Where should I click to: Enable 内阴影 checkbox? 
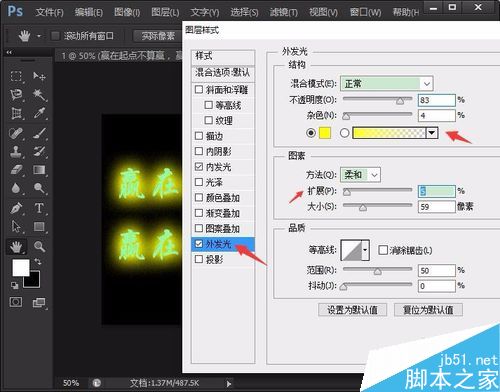click(199, 151)
